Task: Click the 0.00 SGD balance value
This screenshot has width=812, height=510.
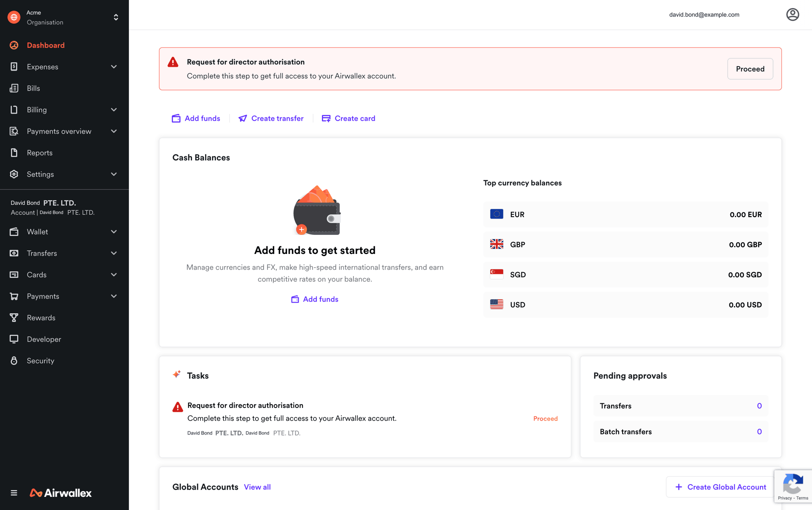Action: (745, 275)
